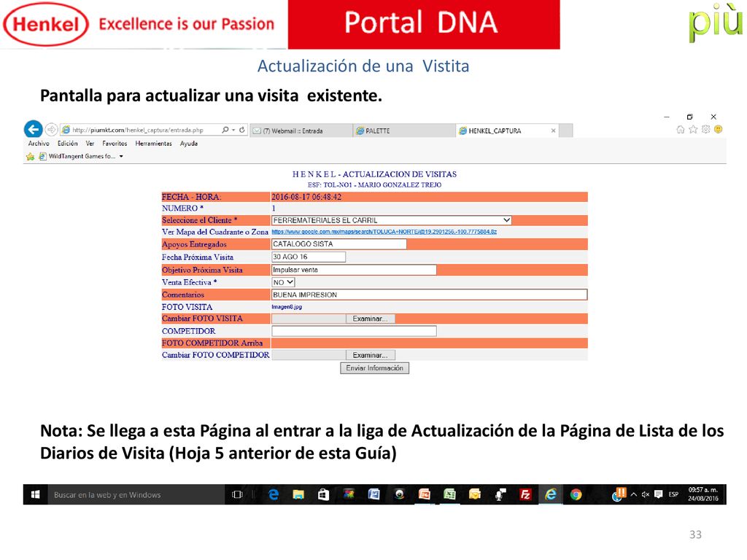747x560 pixels.
Task: Expand the favorites bar overflow arrow
Action: [x=122, y=156]
